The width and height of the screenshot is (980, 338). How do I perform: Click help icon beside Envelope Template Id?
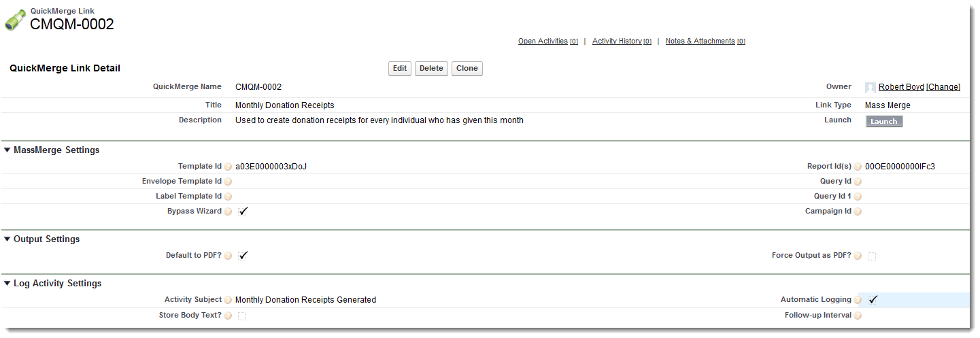(229, 182)
